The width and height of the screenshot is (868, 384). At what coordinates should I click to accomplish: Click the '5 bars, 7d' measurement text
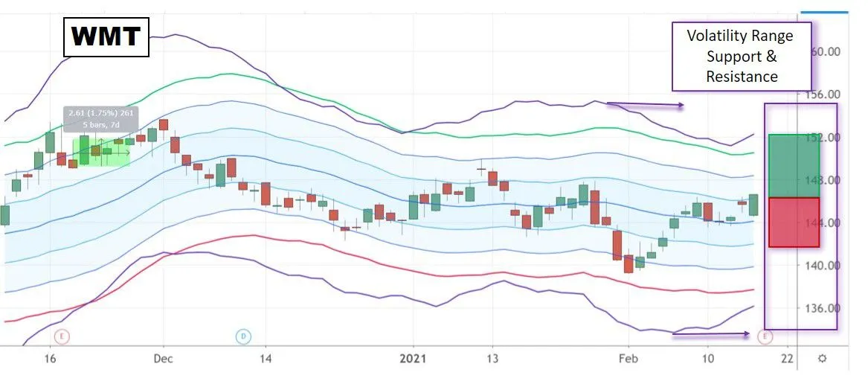[101, 125]
